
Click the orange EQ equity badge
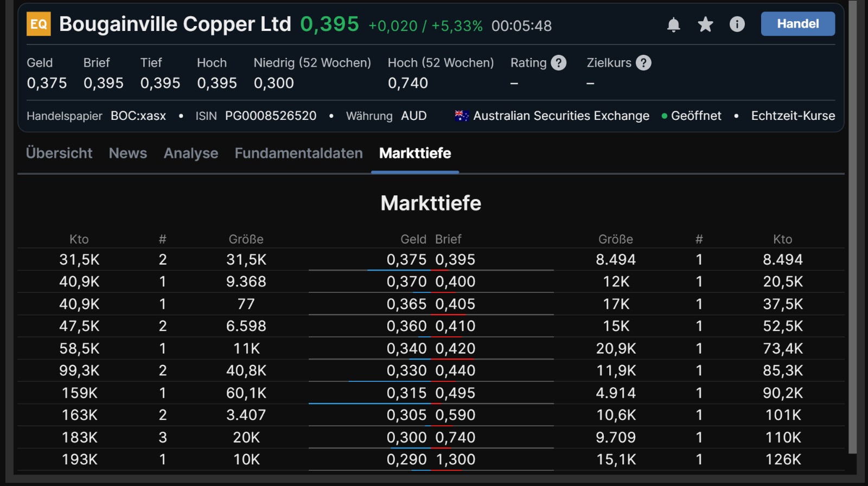[x=39, y=24]
